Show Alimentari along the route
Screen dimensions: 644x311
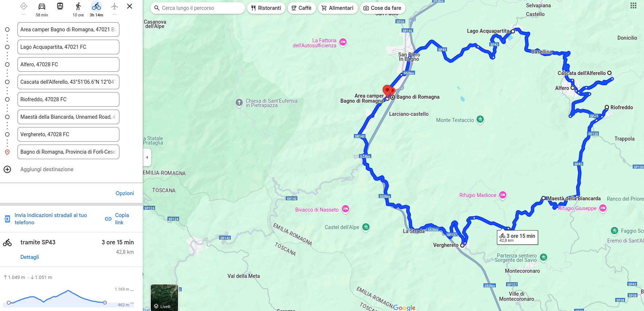(x=337, y=8)
